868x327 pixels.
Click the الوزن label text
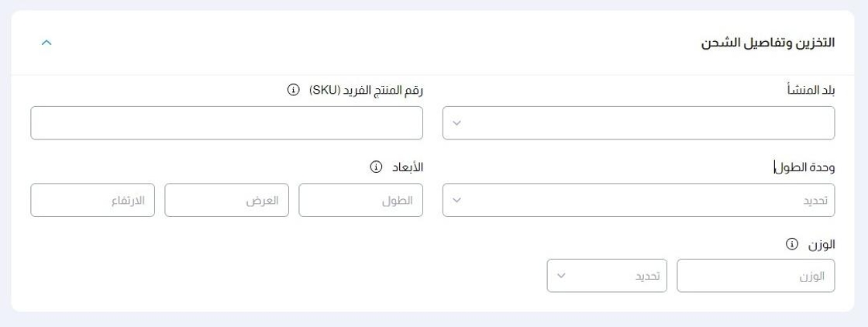coord(819,245)
